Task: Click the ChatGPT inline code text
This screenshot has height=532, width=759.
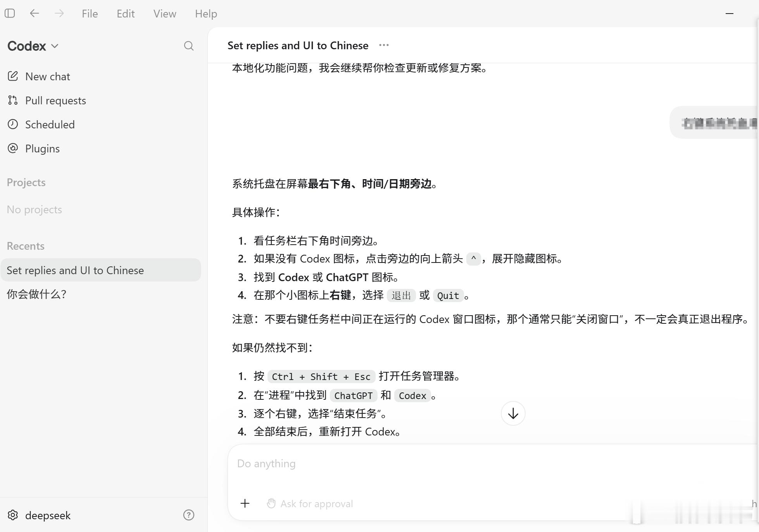Action: point(353,396)
